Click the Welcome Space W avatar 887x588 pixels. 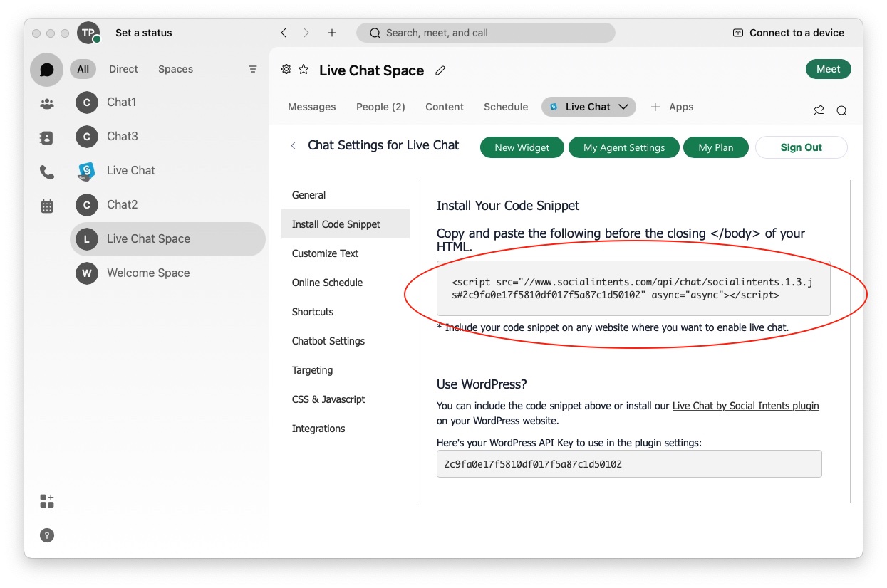(86, 273)
